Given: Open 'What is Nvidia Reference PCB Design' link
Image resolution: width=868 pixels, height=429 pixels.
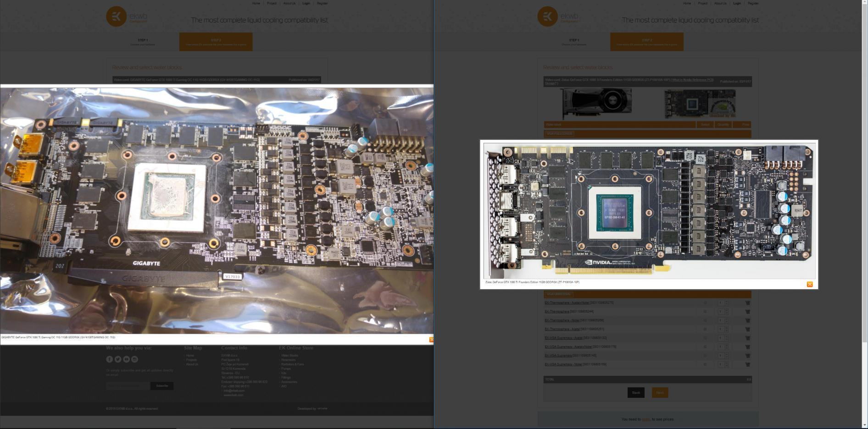Looking at the screenshot, I should (x=693, y=80).
